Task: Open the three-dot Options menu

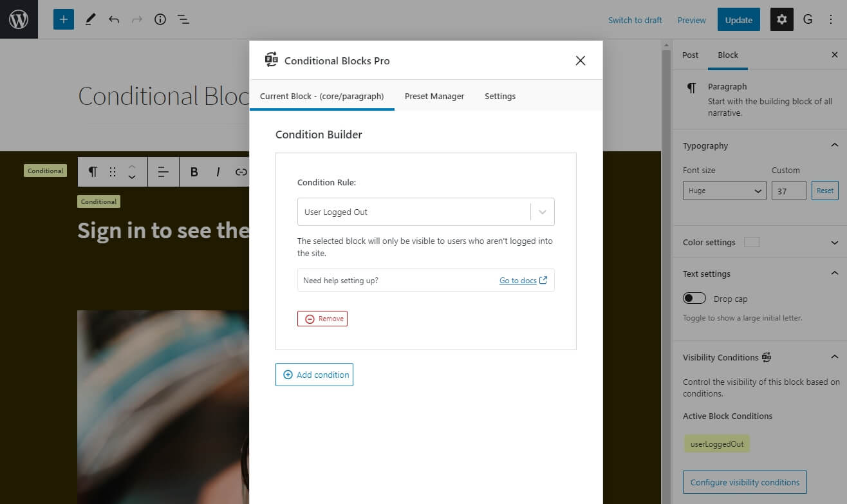Action: pos(831,19)
